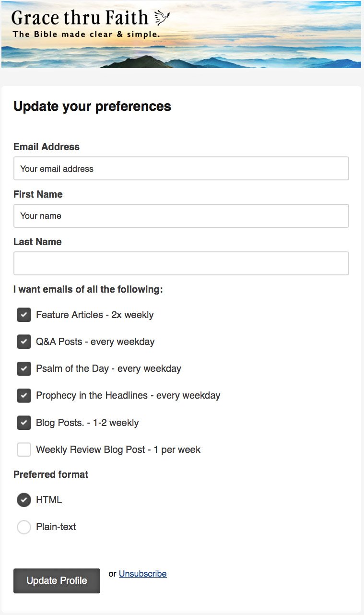Click the Email Address input field
Viewport: 364px width, 615px height.
[181, 168]
